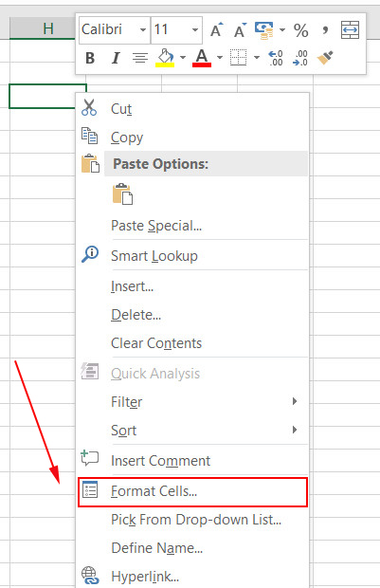Image resolution: width=380 pixels, height=588 pixels.
Task: Select the Format Painter brush
Action: (x=325, y=58)
